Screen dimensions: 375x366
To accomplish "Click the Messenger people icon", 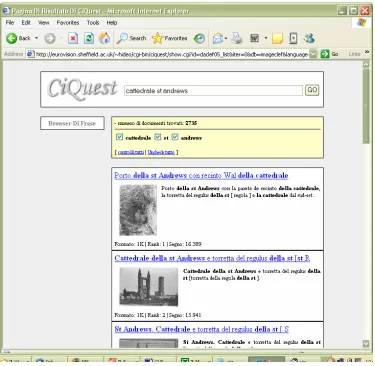I will [x=309, y=38].
